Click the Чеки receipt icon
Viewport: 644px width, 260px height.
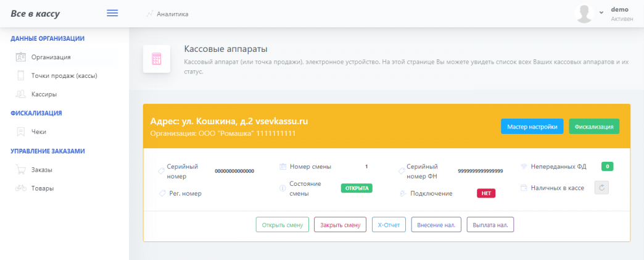click(x=21, y=132)
